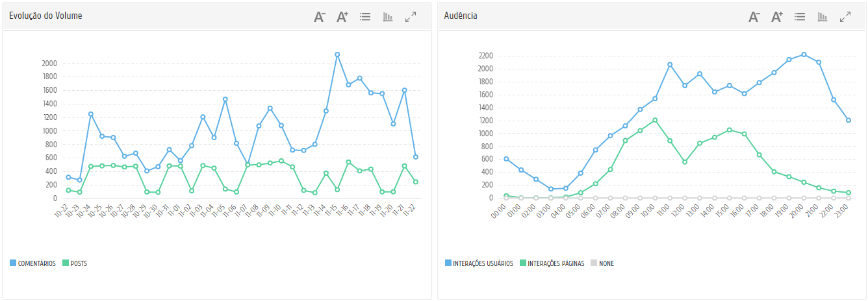868x301 pixels.
Task: Expand Evolução do Volume panel to fullscreen
Action: (411, 17)
